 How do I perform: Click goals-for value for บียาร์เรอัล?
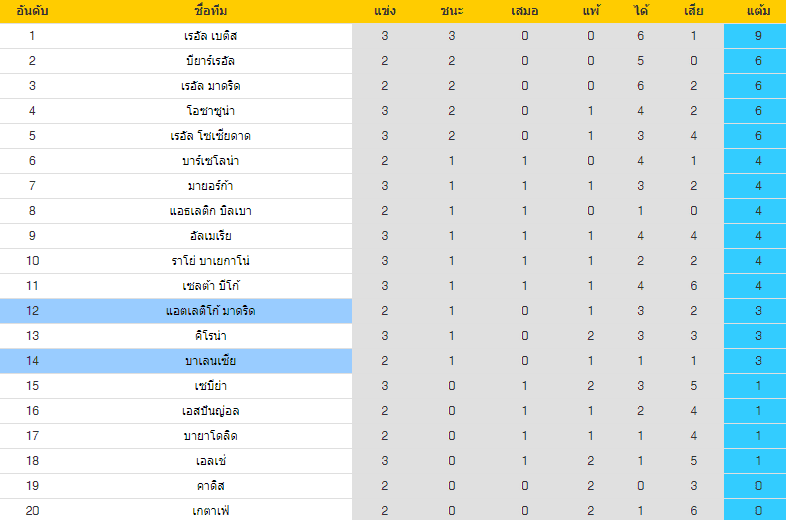[641, 61]
